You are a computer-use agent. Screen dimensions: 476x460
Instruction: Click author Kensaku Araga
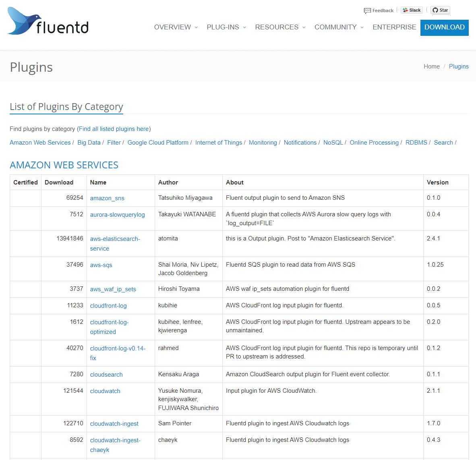tap(178, 374)
